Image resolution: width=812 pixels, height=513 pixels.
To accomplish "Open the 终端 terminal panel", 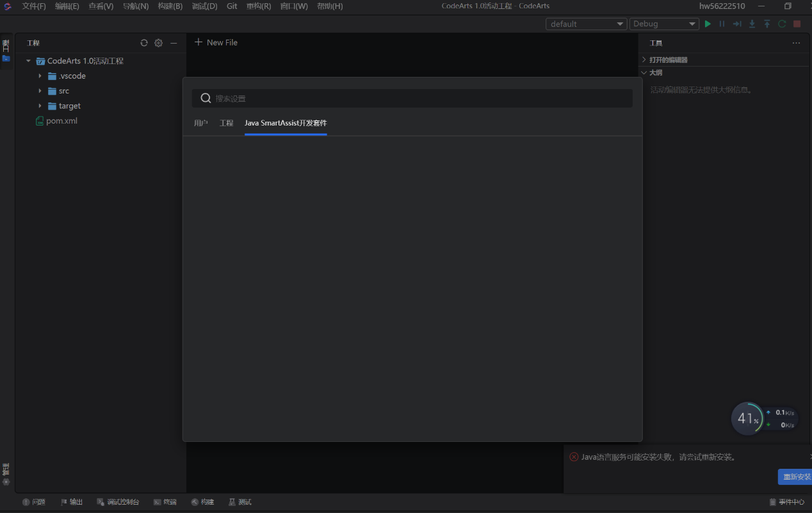I will [x=165, y=502].
